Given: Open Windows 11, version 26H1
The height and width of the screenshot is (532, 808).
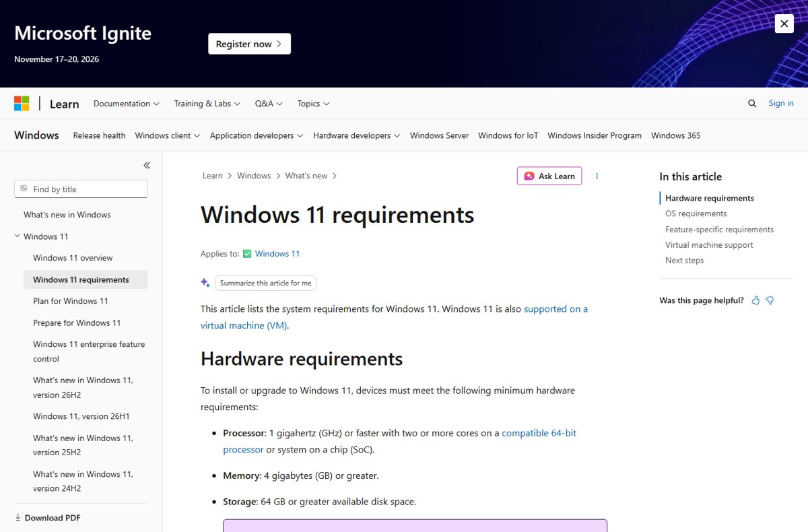Looking at the screenshot, I should 81,416.
